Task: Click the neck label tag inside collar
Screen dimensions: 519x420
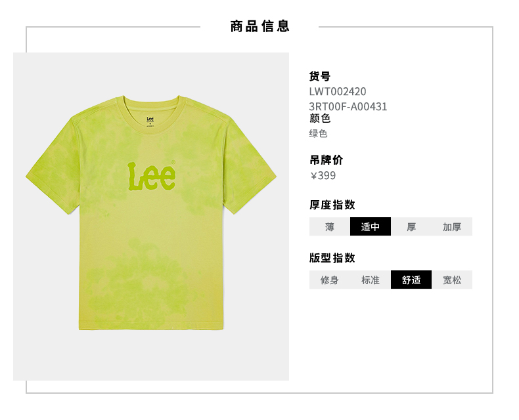Action: [x=150, y=121]
